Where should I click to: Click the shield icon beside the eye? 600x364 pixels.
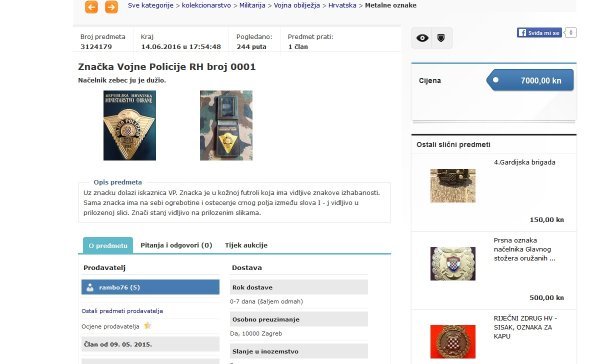click(441, 38)
